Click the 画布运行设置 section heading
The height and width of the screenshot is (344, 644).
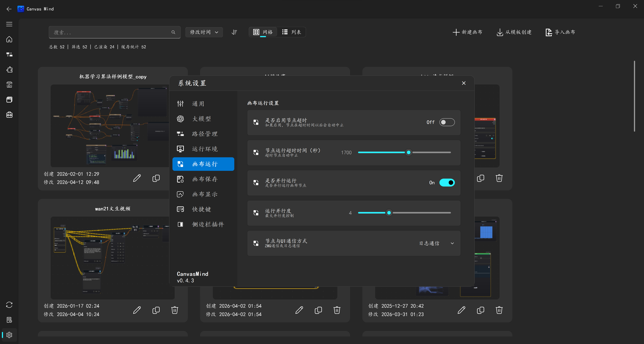point(263,103)
